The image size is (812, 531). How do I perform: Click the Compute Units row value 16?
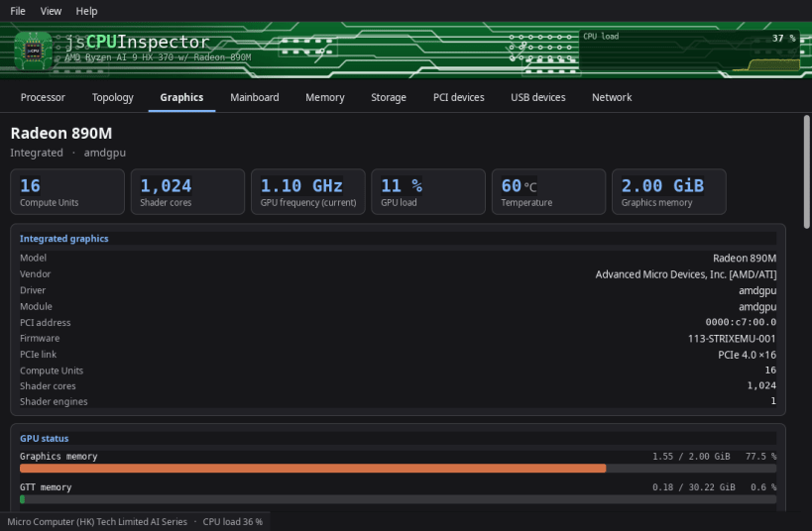tap(770, 371)
